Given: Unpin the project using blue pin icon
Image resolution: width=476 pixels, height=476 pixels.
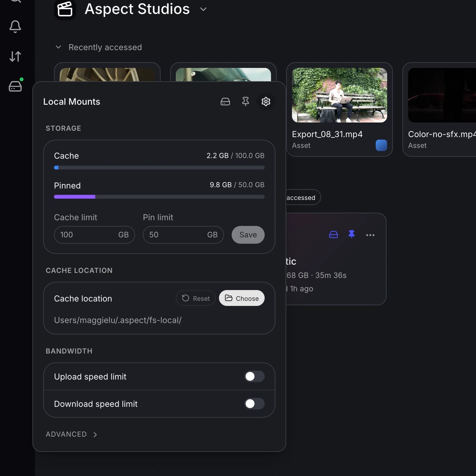Looking at the screenshot, I should pos(352,235).
